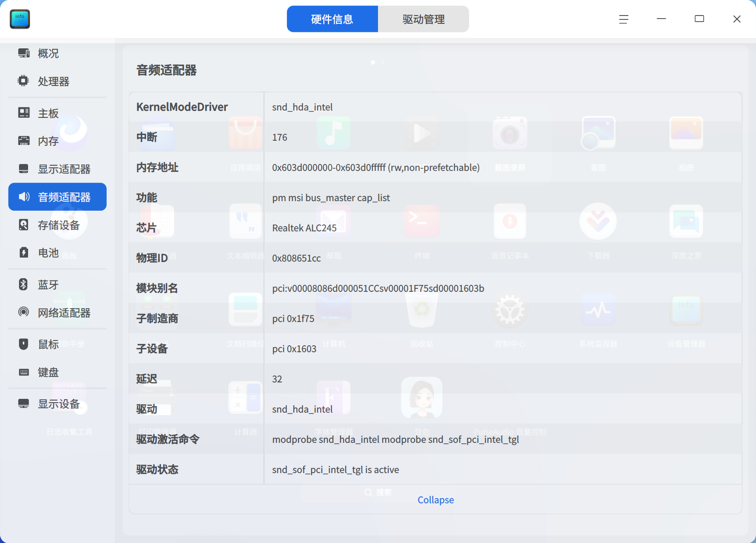Click the 驱动激活命令 label cell
Viewport: 756px width, 543px height.
197,439
